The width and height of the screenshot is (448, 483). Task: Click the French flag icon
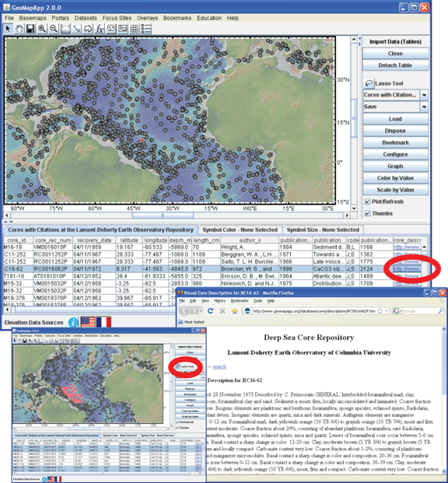coord(103,322)
